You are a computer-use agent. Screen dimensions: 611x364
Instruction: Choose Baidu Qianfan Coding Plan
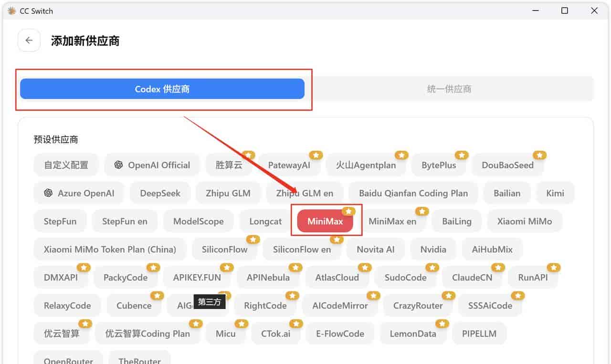[413, 193]
